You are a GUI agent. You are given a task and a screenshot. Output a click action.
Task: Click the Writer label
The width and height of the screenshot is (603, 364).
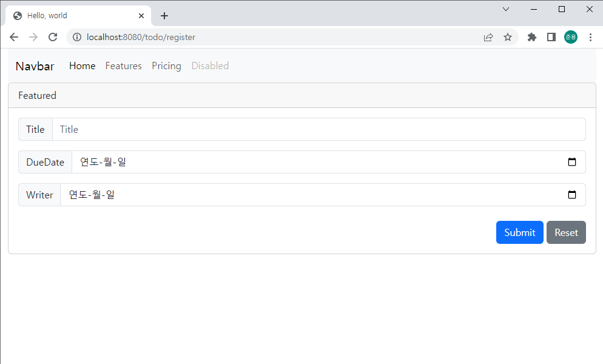tap(39, 195)
